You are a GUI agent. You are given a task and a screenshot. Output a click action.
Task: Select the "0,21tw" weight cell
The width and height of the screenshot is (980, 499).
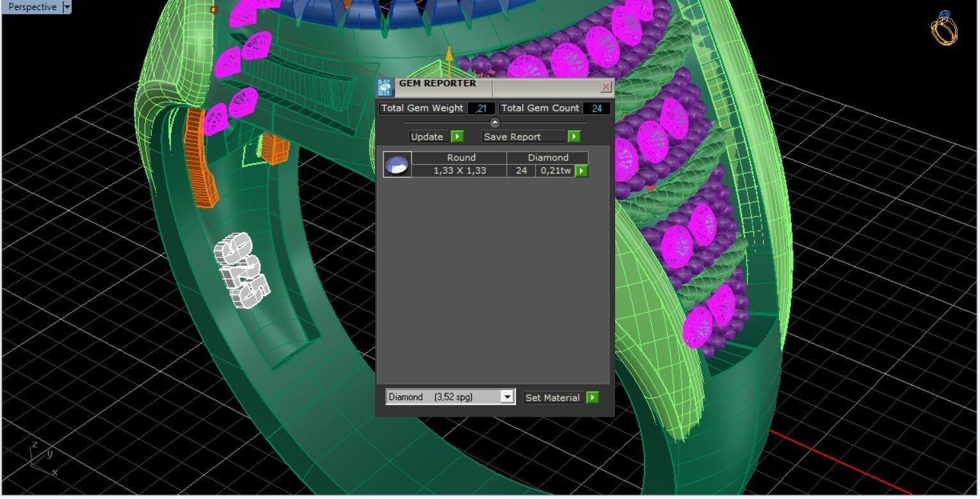click(x=556, y=170)
